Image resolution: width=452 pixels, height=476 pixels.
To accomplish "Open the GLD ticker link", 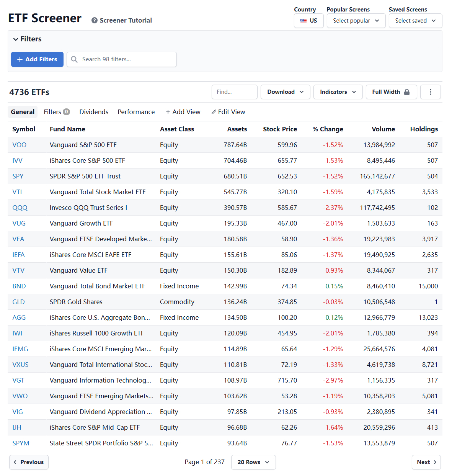I will (18, 302).
